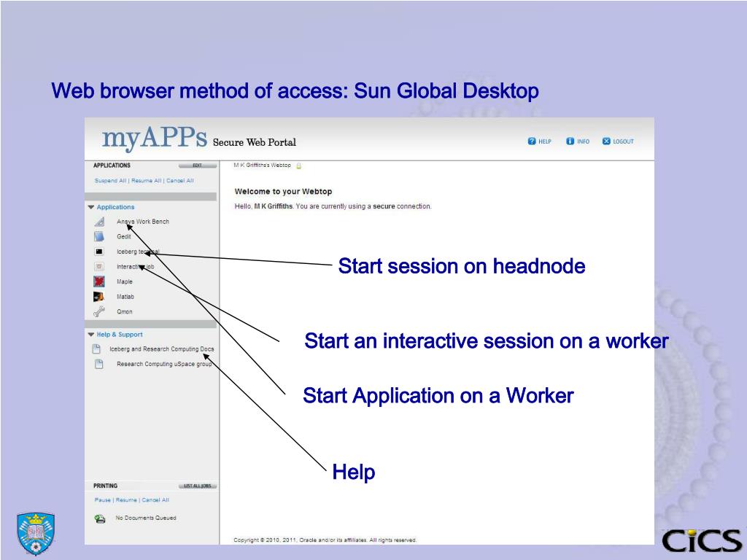Click the Iceberg and Research Computing Docs document icon
The width and height of the screenshot is (747, 560).
[x=96, y=349]
